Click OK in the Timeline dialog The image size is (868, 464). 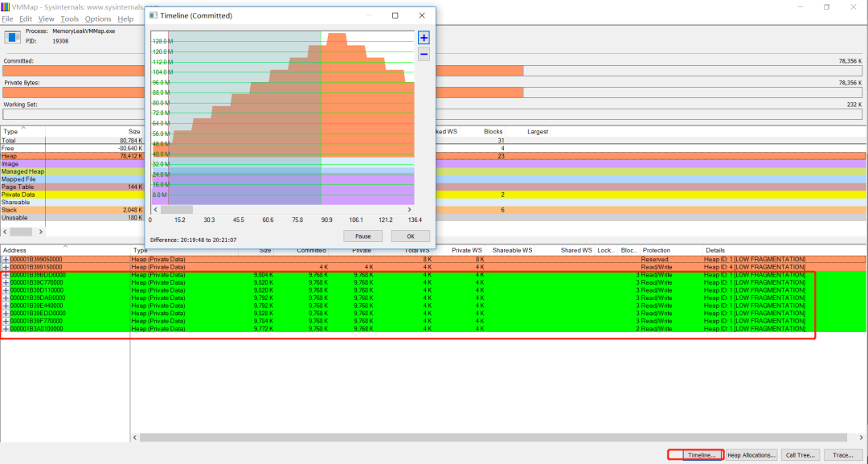click(x=410, y=236)
